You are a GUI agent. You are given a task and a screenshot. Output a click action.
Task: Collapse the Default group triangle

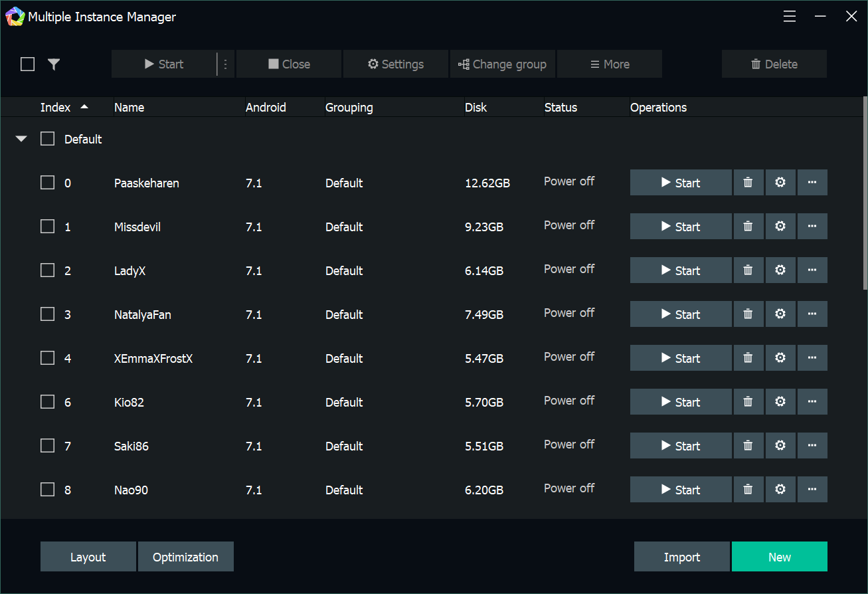[x=22, y=139]
